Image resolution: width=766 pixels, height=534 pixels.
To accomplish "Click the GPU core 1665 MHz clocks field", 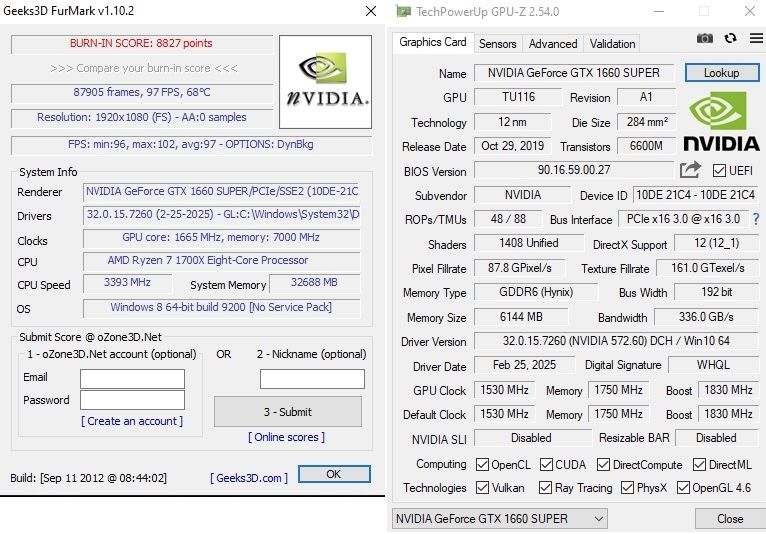I will click(x=222, y=237).
